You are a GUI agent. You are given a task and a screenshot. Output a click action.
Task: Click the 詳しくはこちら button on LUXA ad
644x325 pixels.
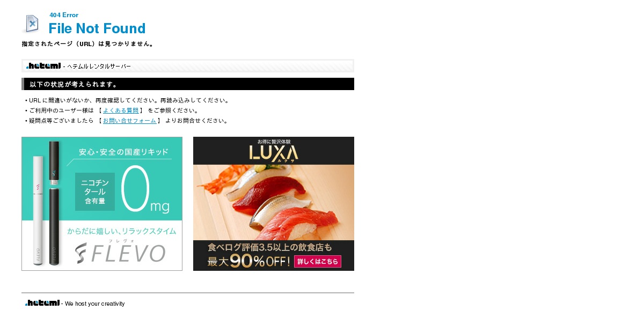pyautogui.click(x=318, y=262)
